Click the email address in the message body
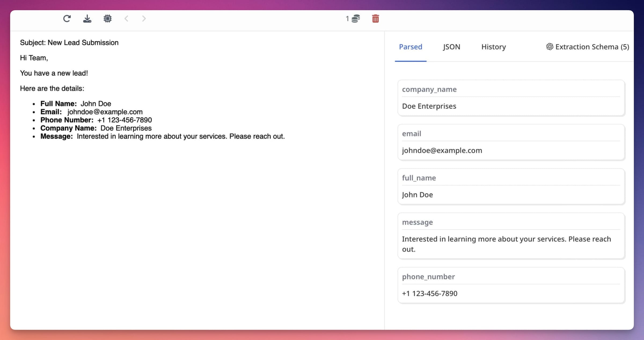The height and width of the screenshot is (340, 644). pyautogui.click(x=105, y=112)
